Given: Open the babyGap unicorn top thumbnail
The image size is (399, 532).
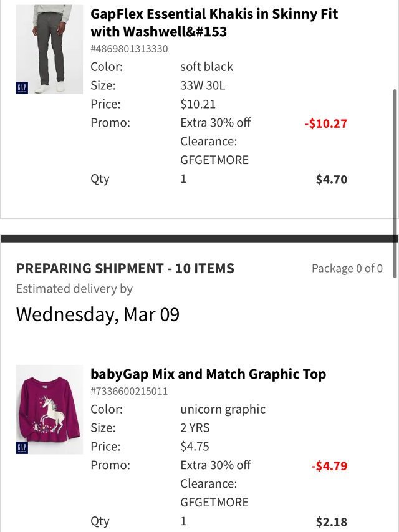Looking at the screenshot, I should [49, 409].
